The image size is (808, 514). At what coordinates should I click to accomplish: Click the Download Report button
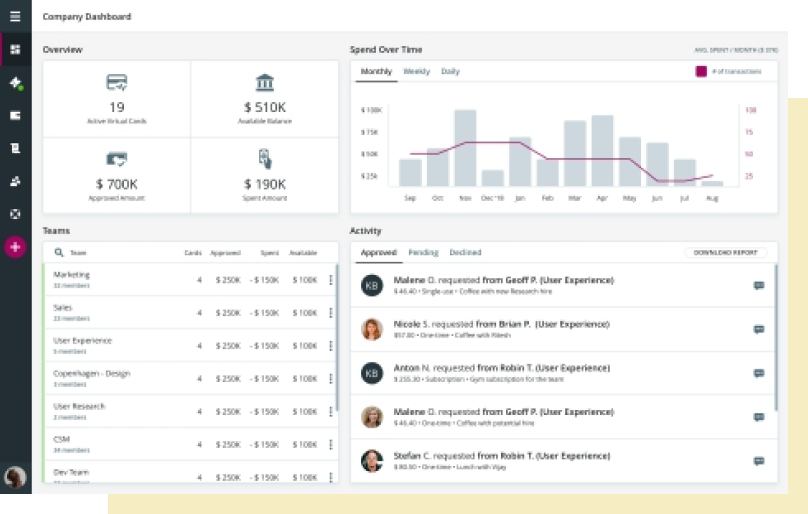tap(725, 253)
